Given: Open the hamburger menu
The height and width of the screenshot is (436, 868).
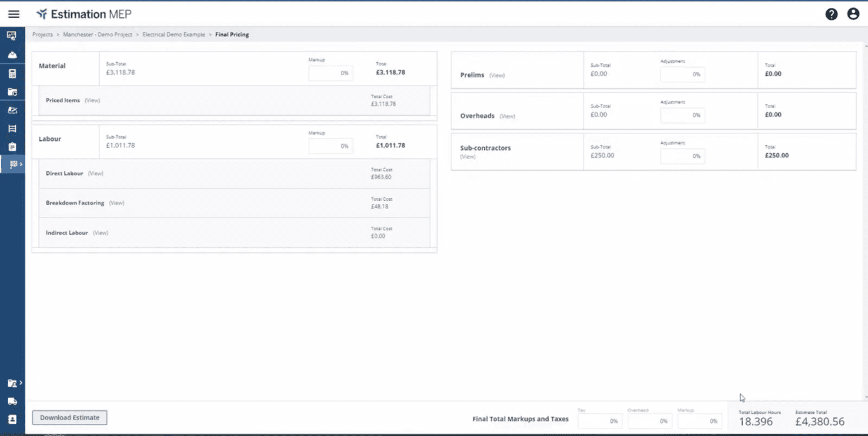Looking at the screenshot, I should (14, 14).
